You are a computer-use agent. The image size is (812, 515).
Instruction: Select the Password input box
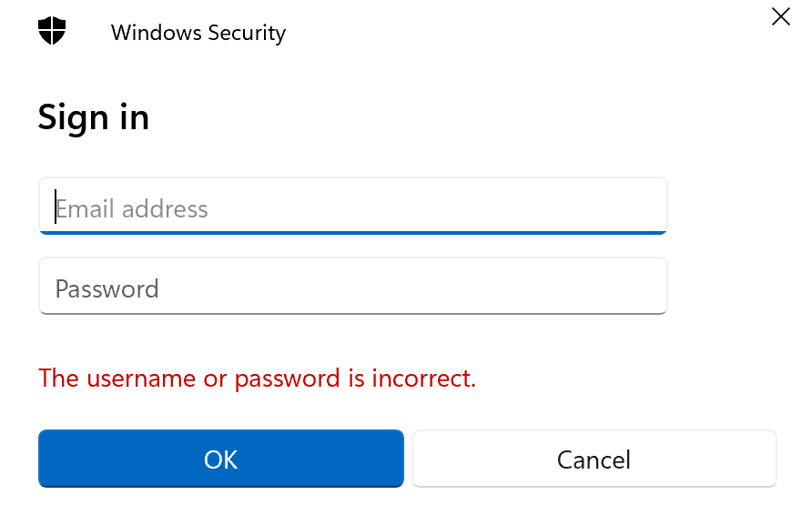tap(352, 287)
